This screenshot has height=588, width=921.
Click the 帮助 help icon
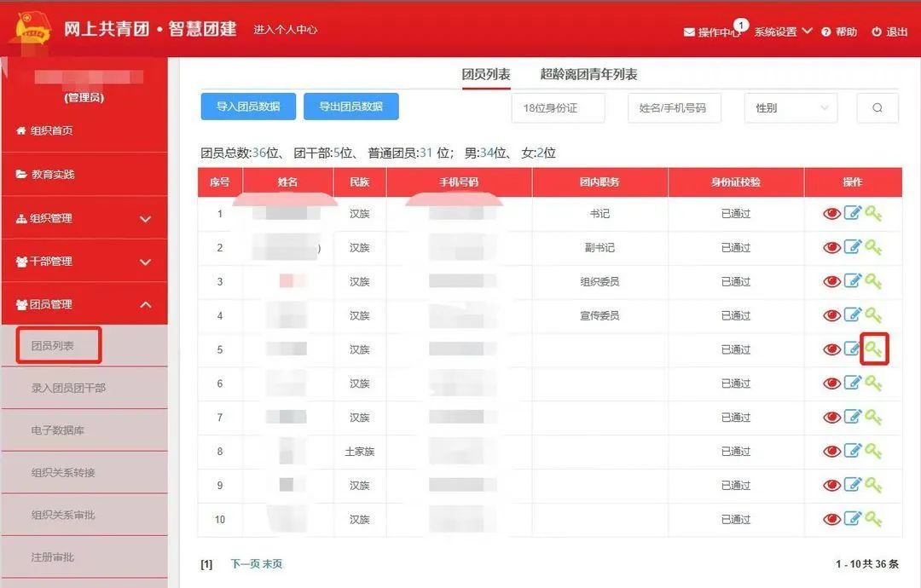point(826,32)
